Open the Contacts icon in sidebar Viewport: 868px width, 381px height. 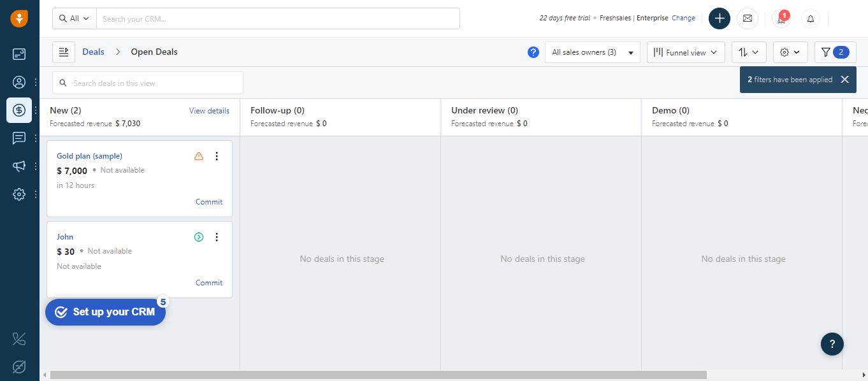pyautogui.click(x=19, y=82)
